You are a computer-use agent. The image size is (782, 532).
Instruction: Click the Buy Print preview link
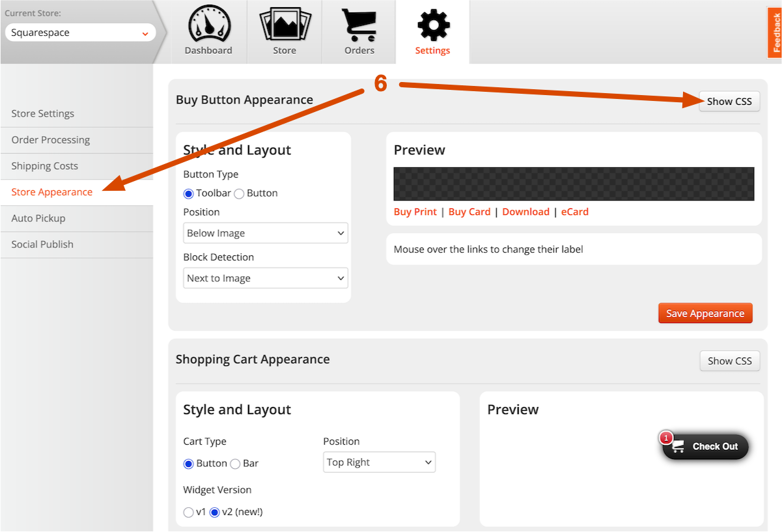[x=415, y=212]
